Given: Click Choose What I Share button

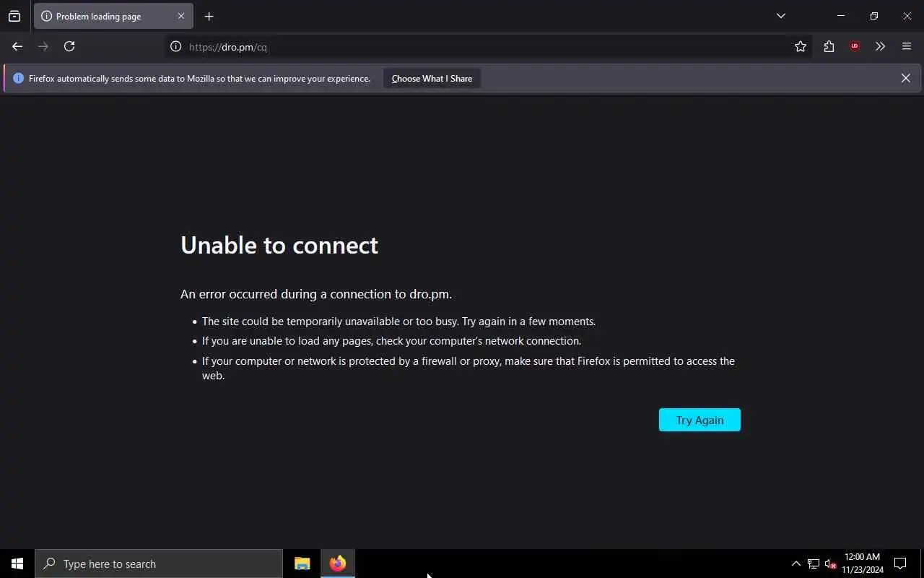Looking at the screenshot, I should tap(432, 78).
